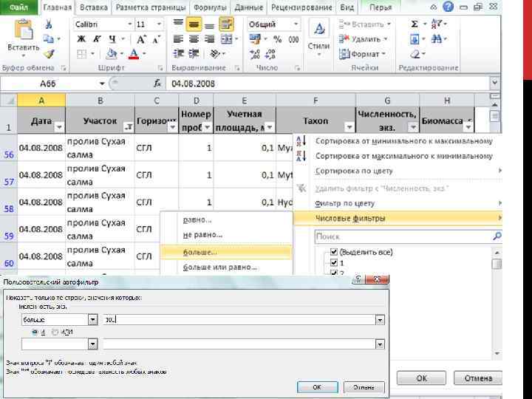Increase indent icon
This screenshot has width=532, height=399.
tap(194, 54)
